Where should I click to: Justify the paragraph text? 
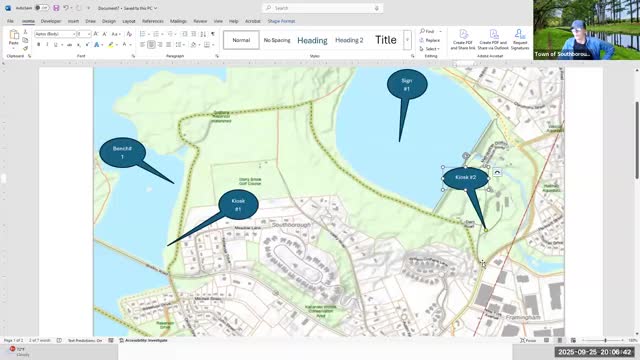click(x=168, y=44)
